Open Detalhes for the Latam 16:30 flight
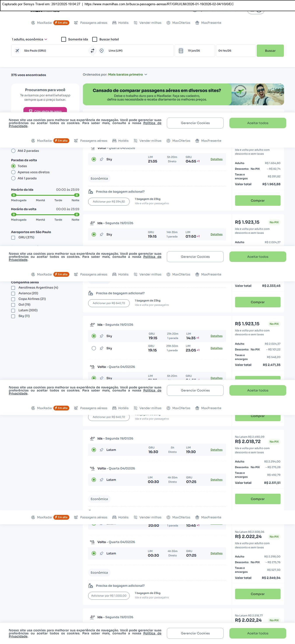This screenshot has width=295, height=644. [216, 450]
